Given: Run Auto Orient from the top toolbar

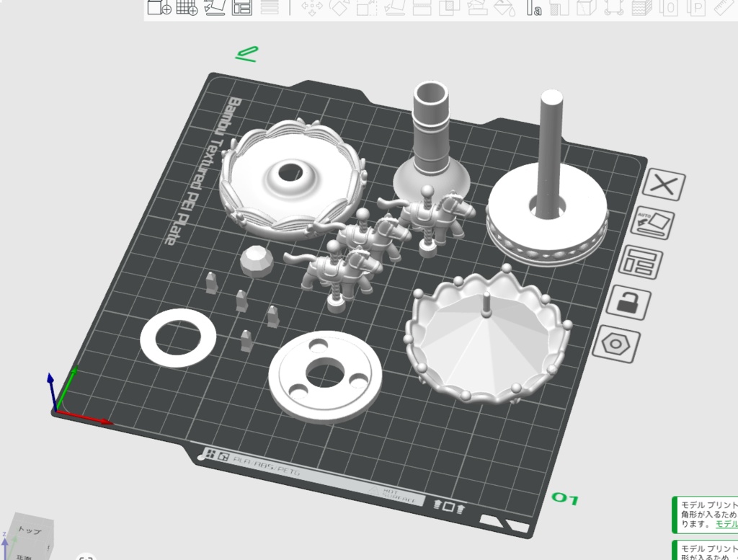Looking at the screenshot, I should click(213, 9).
